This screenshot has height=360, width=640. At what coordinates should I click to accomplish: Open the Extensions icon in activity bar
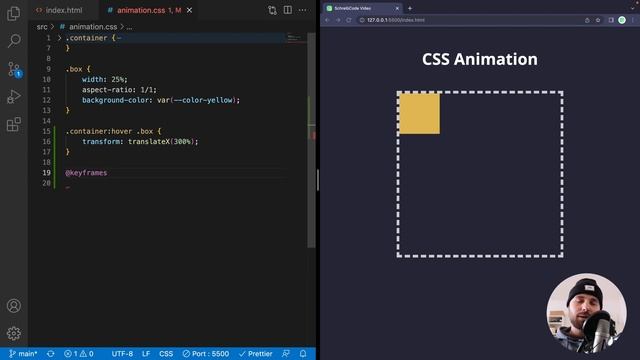[x=14, y=124]
